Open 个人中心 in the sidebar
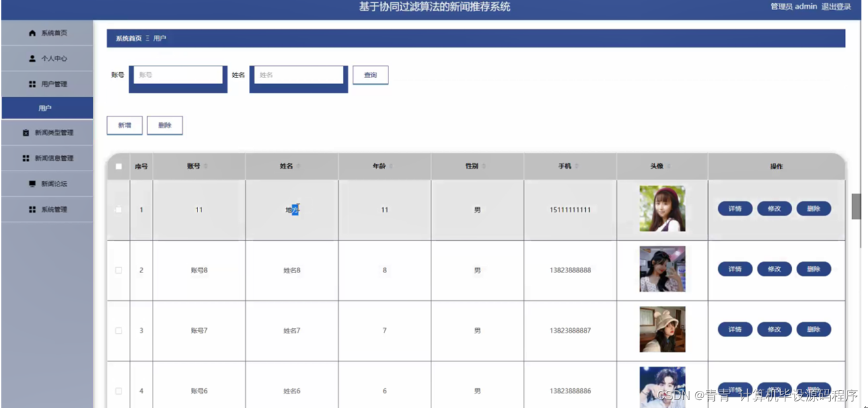The height and width of the screenshot is (408, 868). click(x=47, y=58)
